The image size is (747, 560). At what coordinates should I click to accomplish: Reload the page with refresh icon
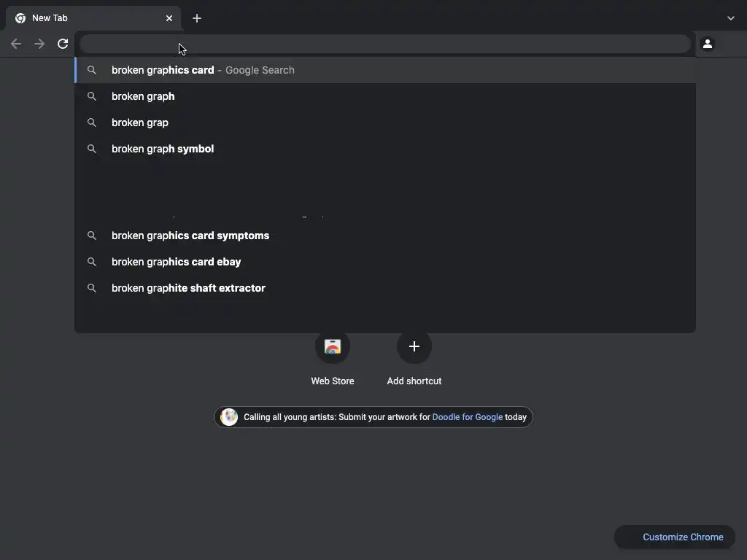tap(63, 44)
